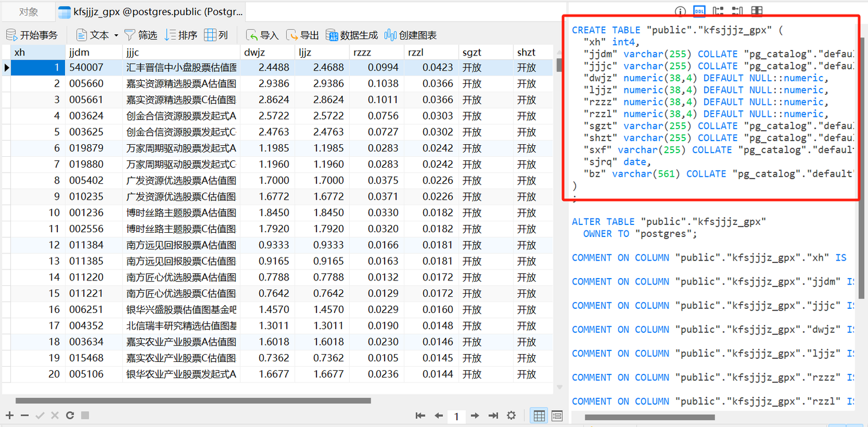The height and width of the screenshot is (427, 868).
Task: Go to the first page of records
Action: click(421, 416)
